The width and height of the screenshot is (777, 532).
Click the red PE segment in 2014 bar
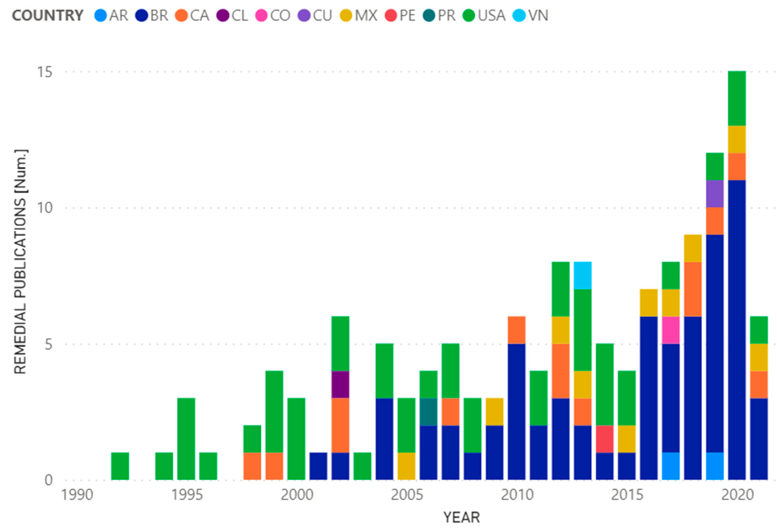click(604, 439)
